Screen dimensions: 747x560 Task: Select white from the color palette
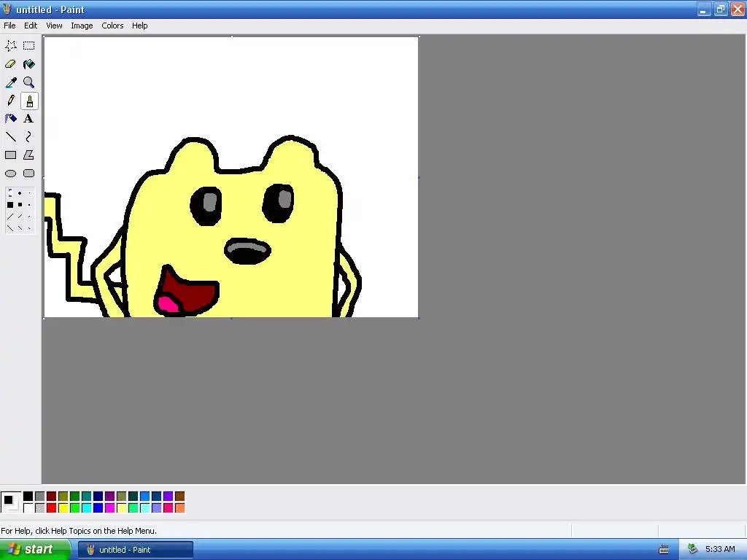click(28, 508)
